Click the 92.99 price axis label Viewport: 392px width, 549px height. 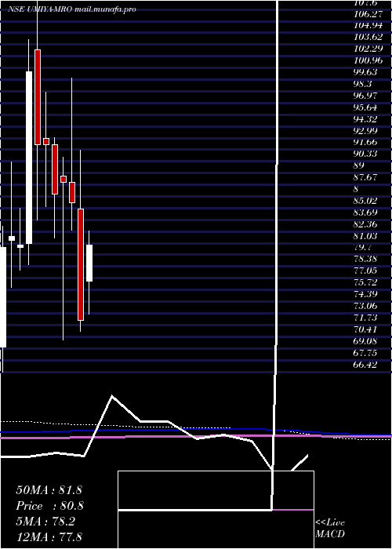(365, 131)
